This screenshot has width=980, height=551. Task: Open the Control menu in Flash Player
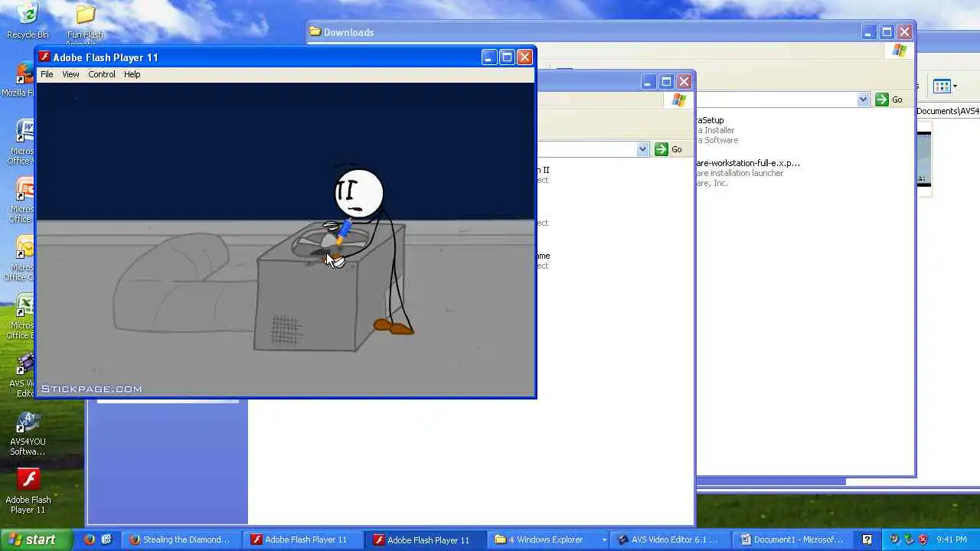[102, 74]
